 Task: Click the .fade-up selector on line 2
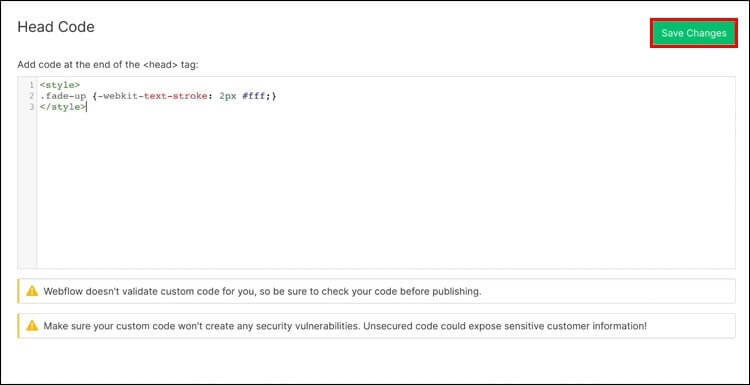click(63, 96)
